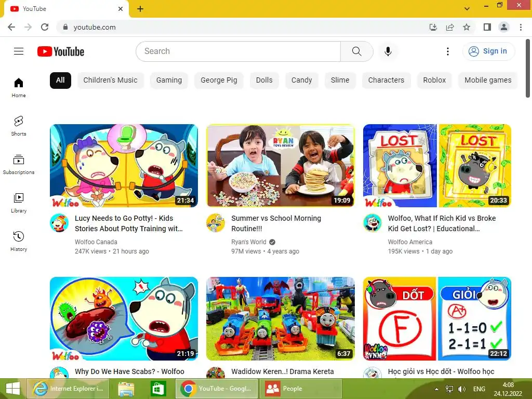This screenshot has width=532, height=399.
Task: Open the YouTube hamburger guide menu
Action: click(19, 51)
